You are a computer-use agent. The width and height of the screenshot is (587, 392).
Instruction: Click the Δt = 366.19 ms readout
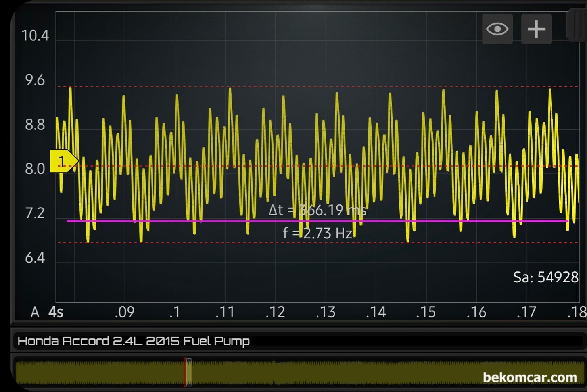[317, 210]
